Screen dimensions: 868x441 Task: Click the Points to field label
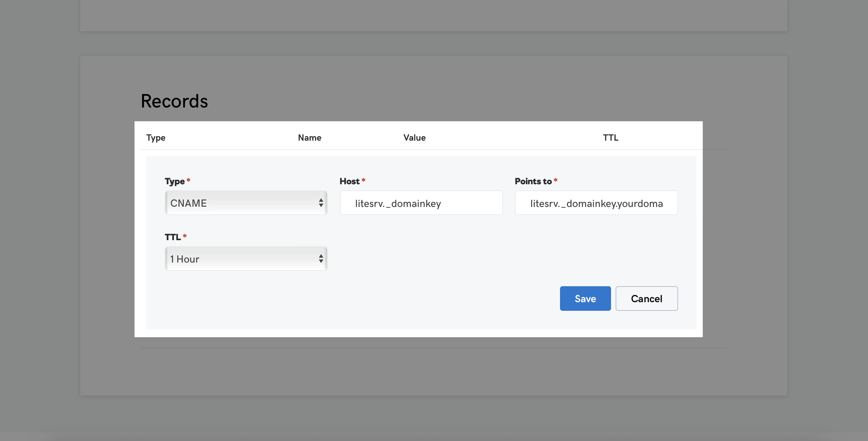click(x=533, y=181)
